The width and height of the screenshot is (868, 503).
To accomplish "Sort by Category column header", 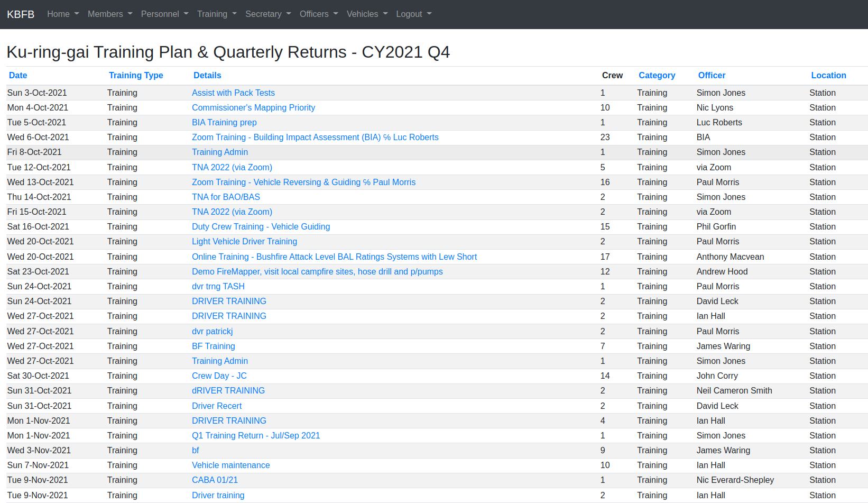I will [657, 76].
